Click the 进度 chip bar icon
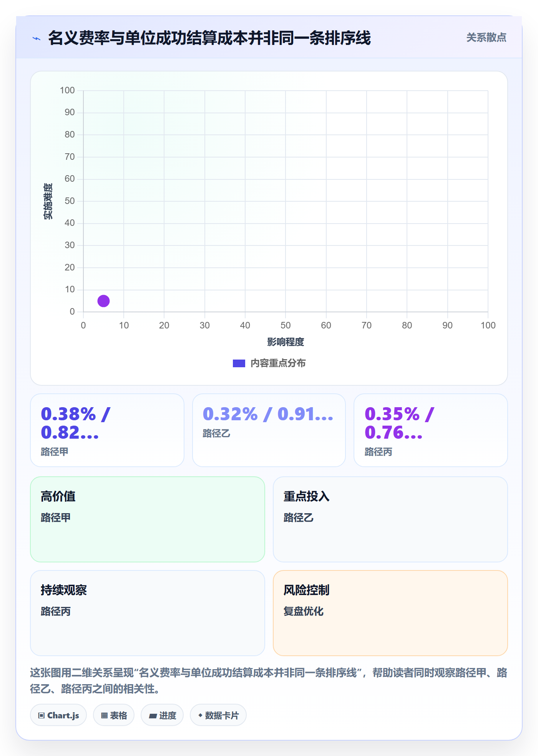538x756 pixels. tap(153, 716)
